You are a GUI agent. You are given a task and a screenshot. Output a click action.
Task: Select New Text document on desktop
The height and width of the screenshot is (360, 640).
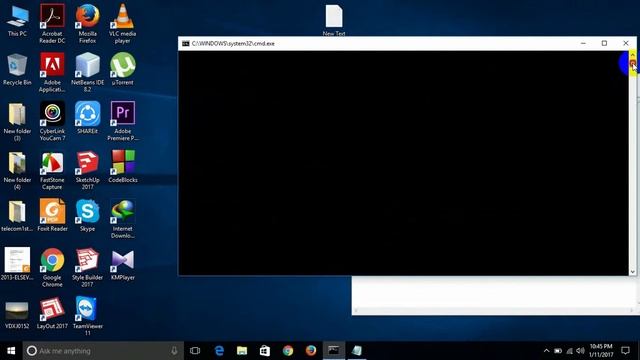pos(334,20)
